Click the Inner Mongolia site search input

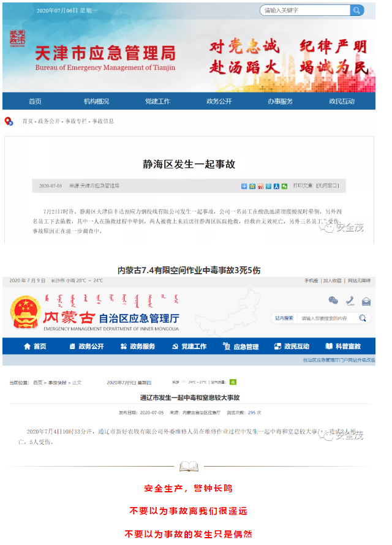point(326,318)
